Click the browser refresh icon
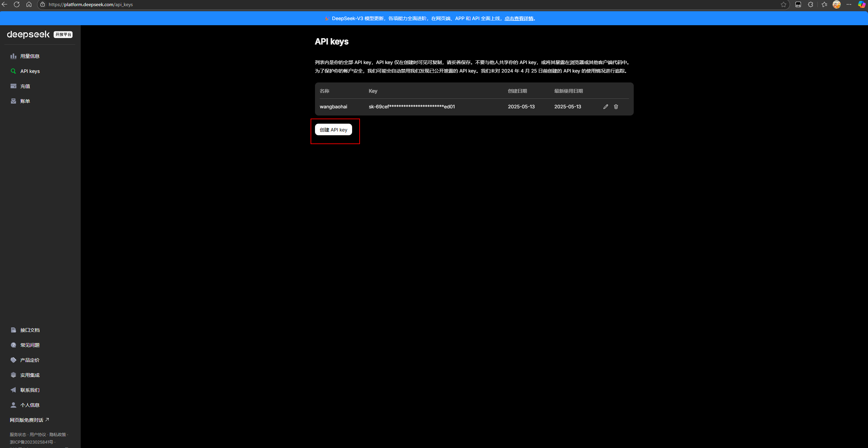The height and width of the screenshot is (448, 868). (16, 4)
